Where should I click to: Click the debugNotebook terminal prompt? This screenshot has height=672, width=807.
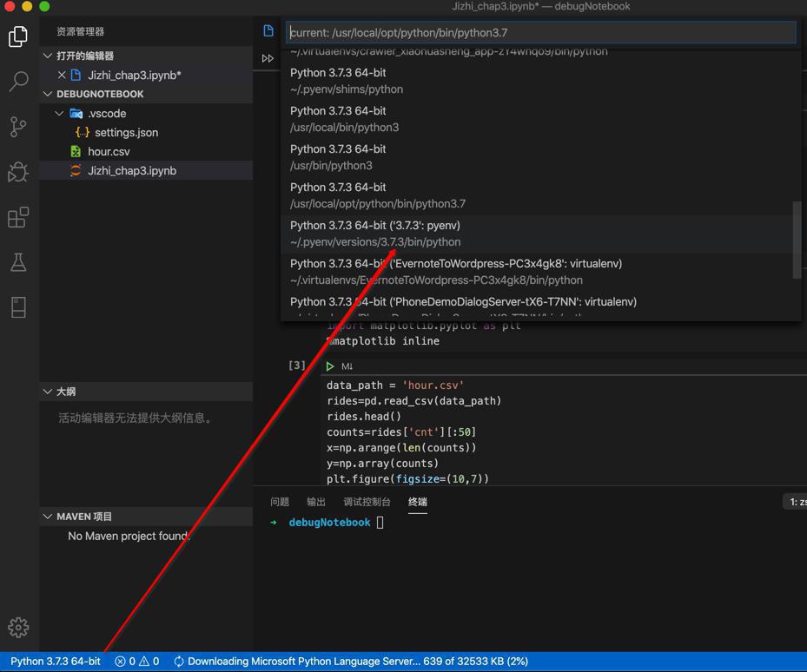(x=329, y=523)
